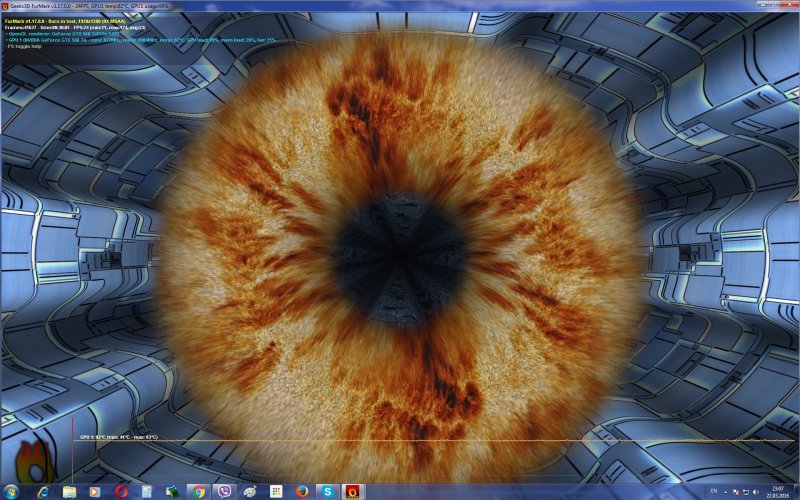Open Paint from the taskbar

click(x=250, y=492)
